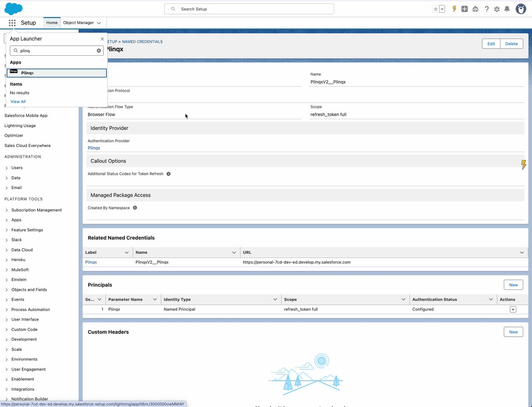Click the favorites star icon
The height and width of the screenshot is (407, 532).
point(436,9)
